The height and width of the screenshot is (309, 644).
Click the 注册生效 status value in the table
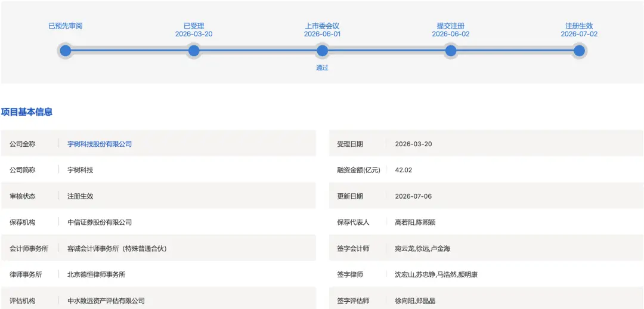(x=80, y=196)
